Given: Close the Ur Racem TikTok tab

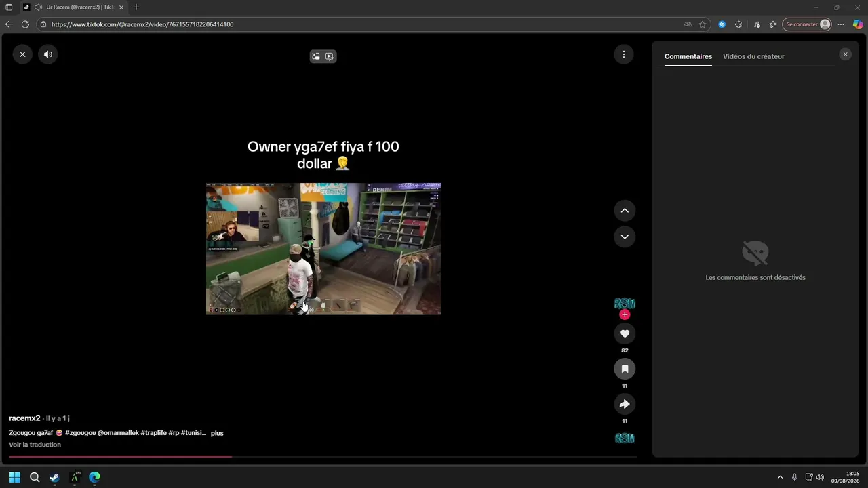Looking at the screenshot, I should click(122, 7).
